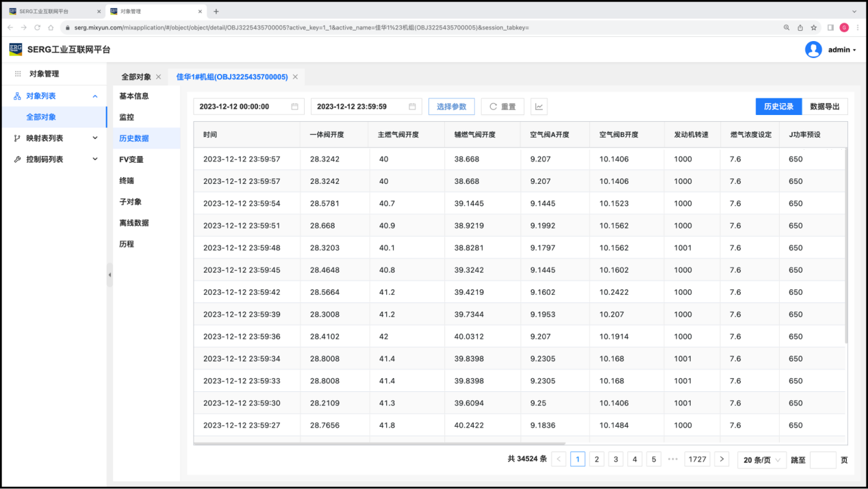Switch to 数据导出 view

[x=824, y=107]
